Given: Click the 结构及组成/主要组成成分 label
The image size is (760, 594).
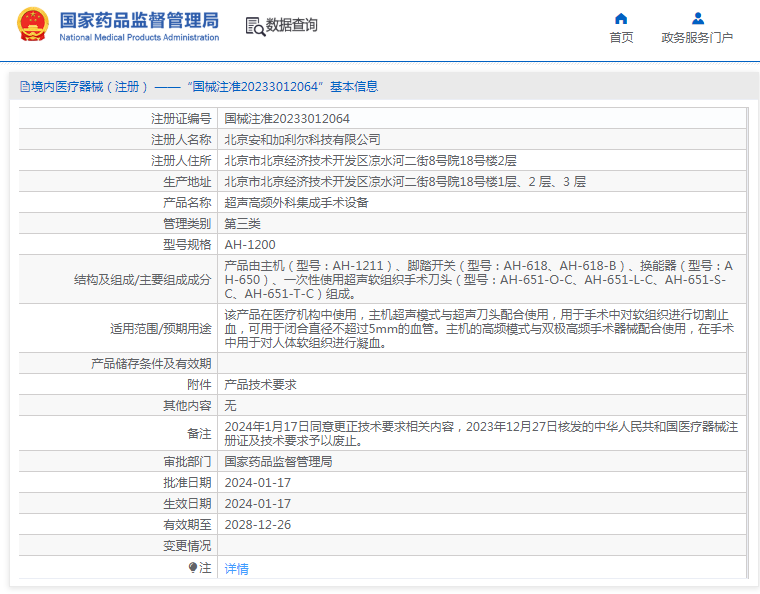Looking at the screenshot, I should tap(142, 280).
